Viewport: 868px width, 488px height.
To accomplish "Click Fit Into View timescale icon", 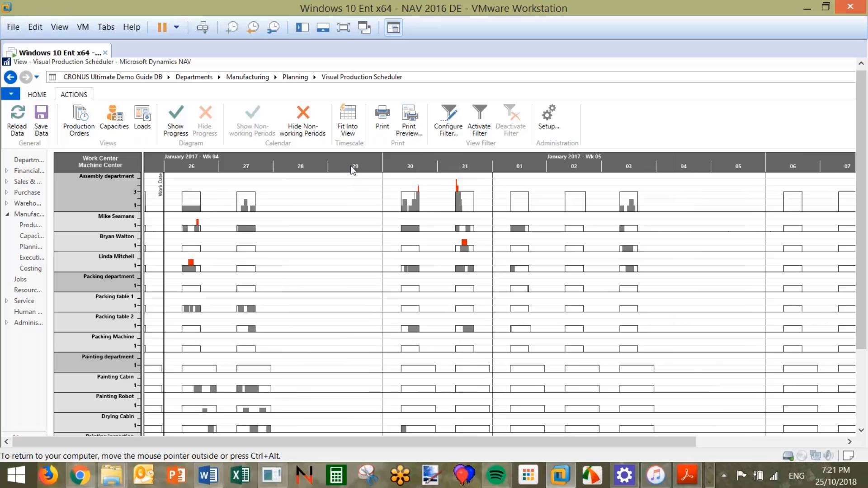I will point(347,120).
